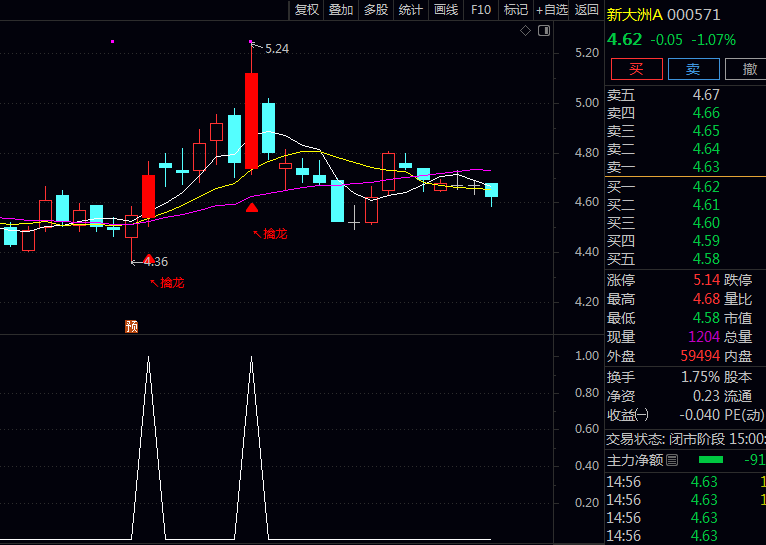The width and height of the screenshot is (766, 545).
Task: Open the 主力净额 detail list icon
Action: [672, 460]
